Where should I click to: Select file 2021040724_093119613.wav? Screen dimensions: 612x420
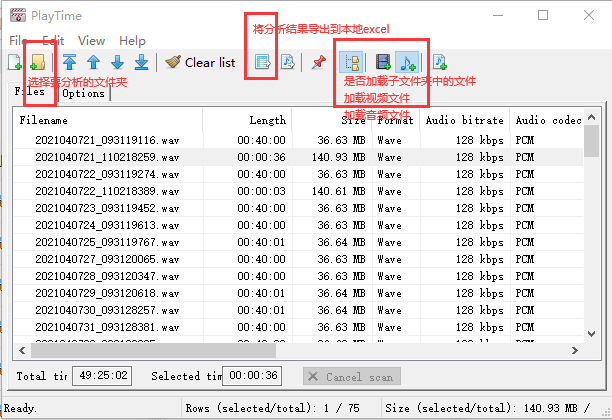pyautogui.click(x=107, y=225)
